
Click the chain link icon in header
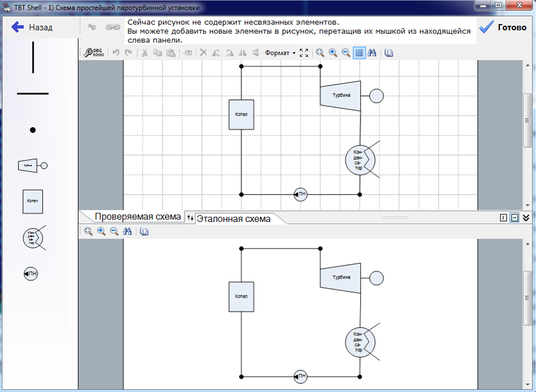[x=113, y=27]
